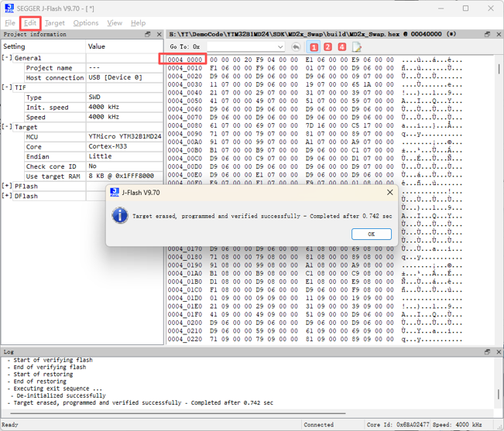The height and width of the screenshot is (431, 504).
Task: Click the edit data file icon
Action: pyautogui.click(x=356, y=47)
